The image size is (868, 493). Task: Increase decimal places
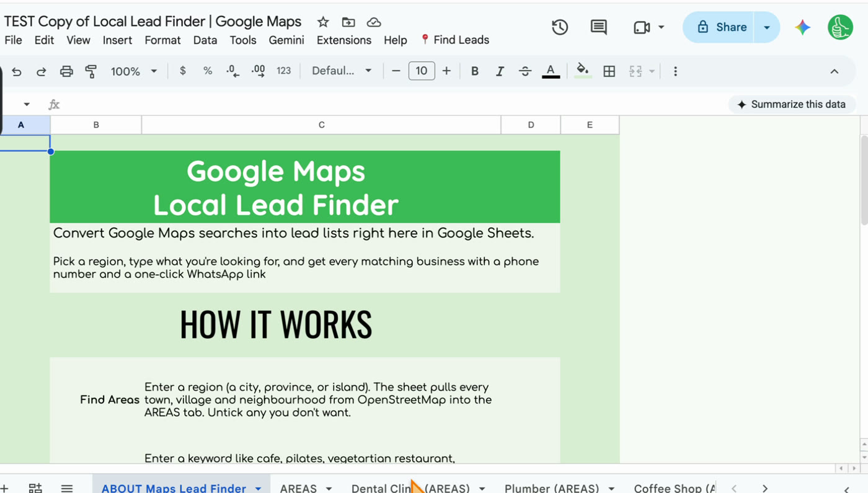258,71
